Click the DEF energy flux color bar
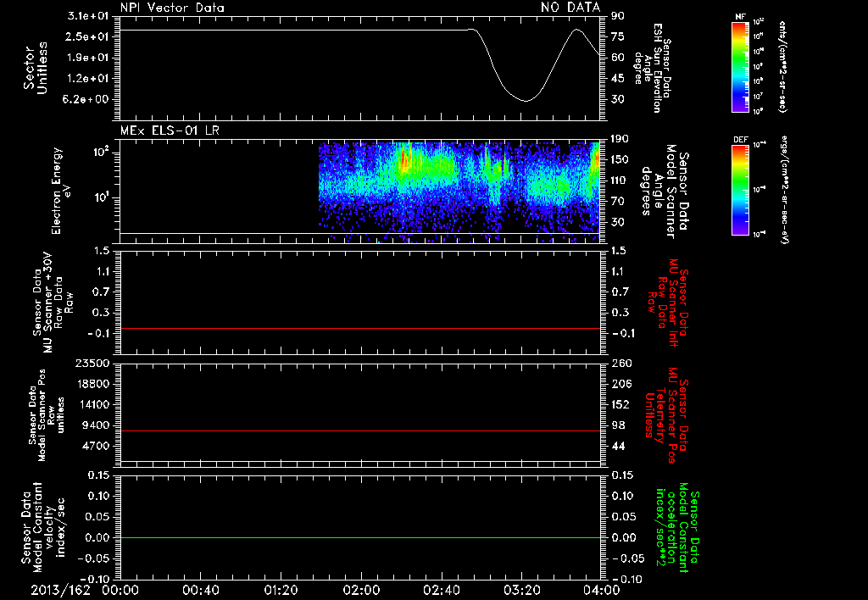 point(740,191)
